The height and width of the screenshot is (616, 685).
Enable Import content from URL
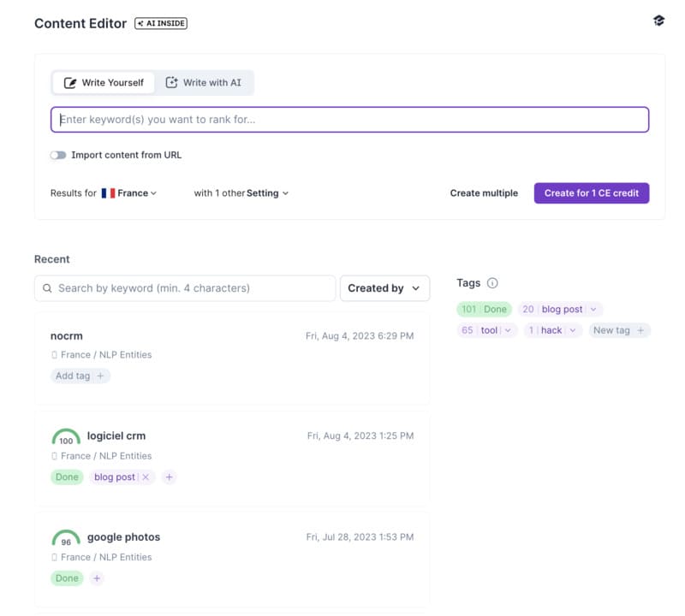coord(58,155)
